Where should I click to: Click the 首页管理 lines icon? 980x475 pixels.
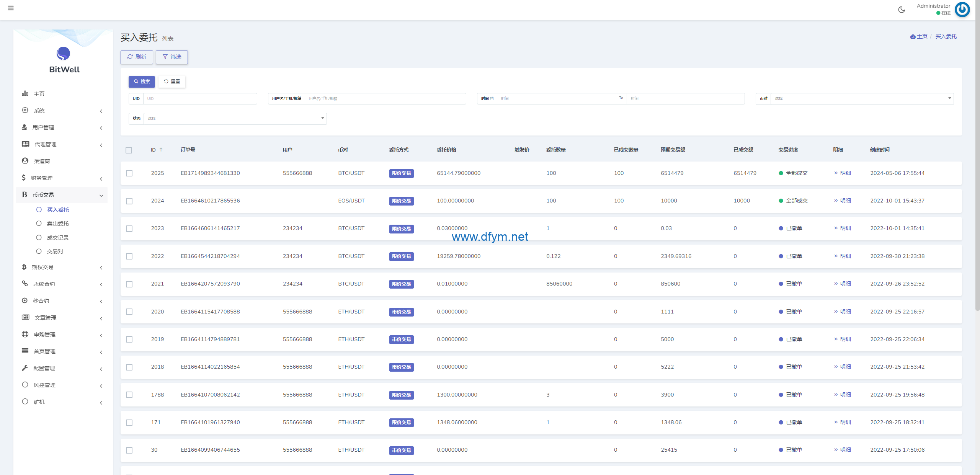tap(25, 351)
